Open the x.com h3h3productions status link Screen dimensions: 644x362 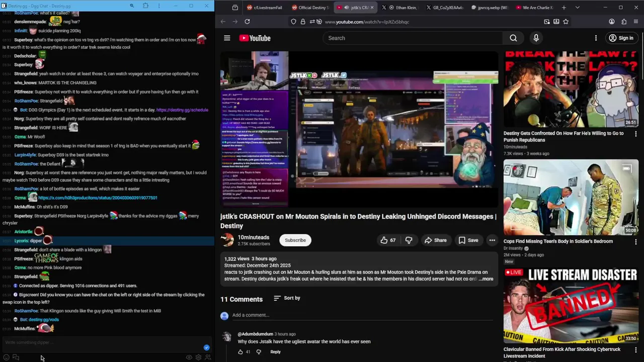[x=98, y=198]
